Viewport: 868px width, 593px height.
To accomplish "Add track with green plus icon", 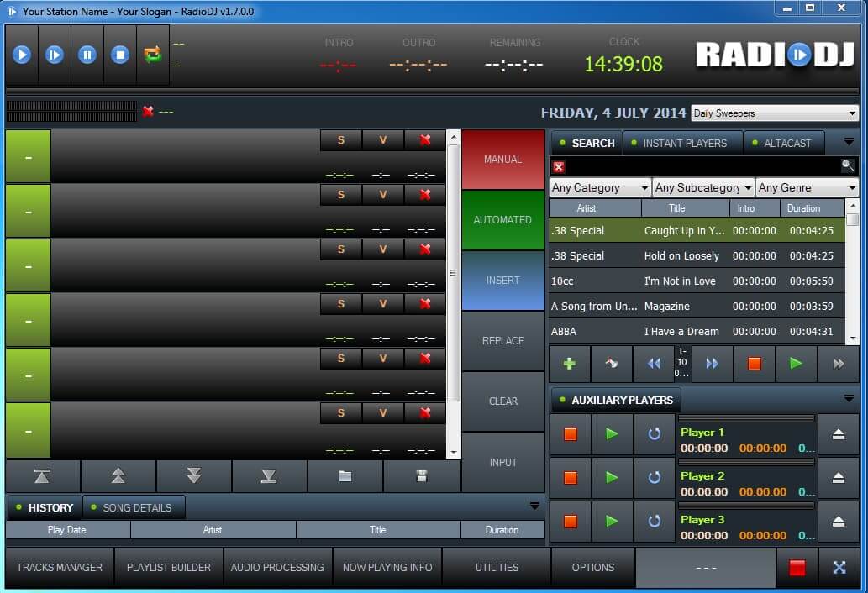I will tap(569, 364).
